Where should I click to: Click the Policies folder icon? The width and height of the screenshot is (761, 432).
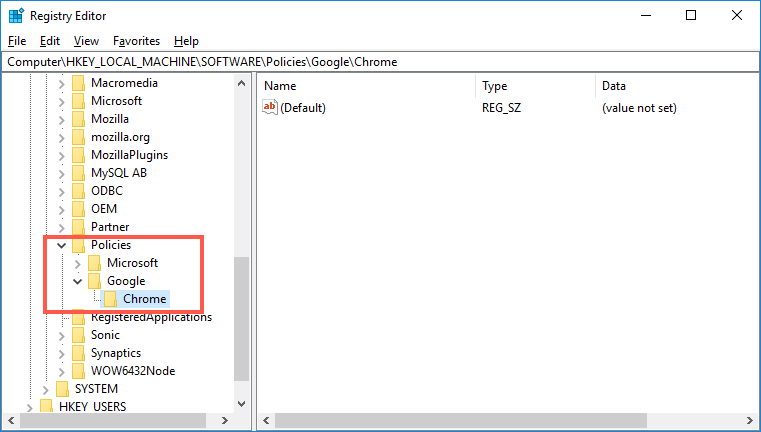click(x=79, y=245)
